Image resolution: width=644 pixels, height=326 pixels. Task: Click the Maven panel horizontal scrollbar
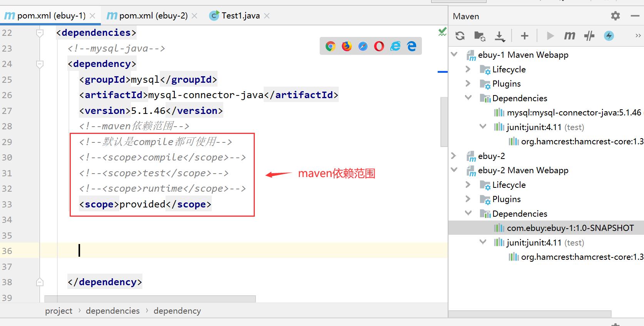pos(530,314)
